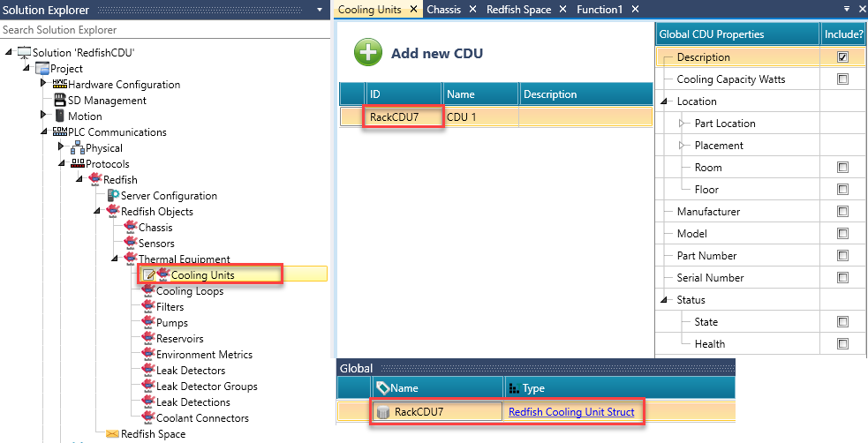
Task: Click the RackCDU7 global variable icon
Action: pyautogui.click(x=382, y=411)
